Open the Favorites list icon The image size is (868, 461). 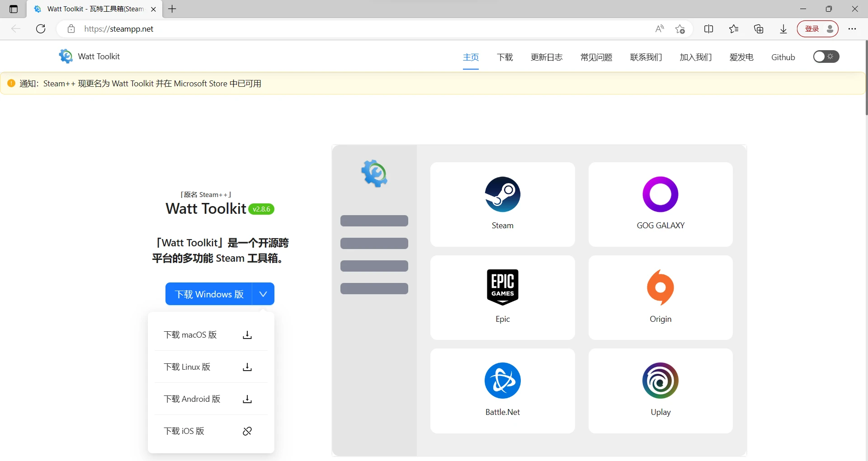click(x=734, y=29)
